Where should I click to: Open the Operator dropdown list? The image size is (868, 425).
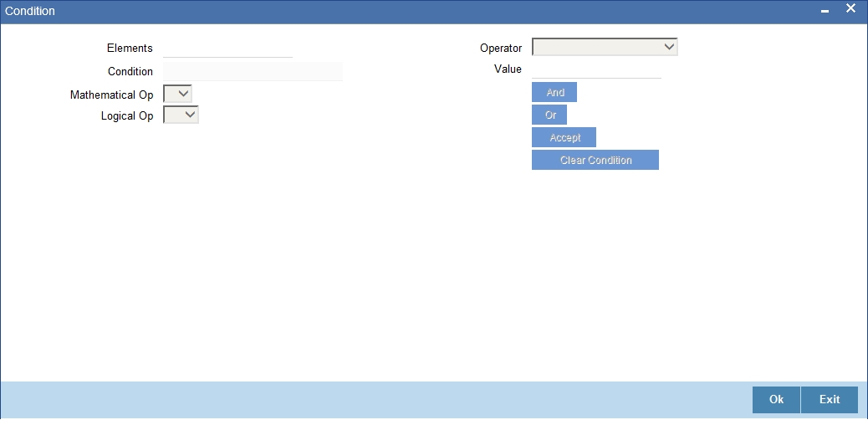point(605,47)
